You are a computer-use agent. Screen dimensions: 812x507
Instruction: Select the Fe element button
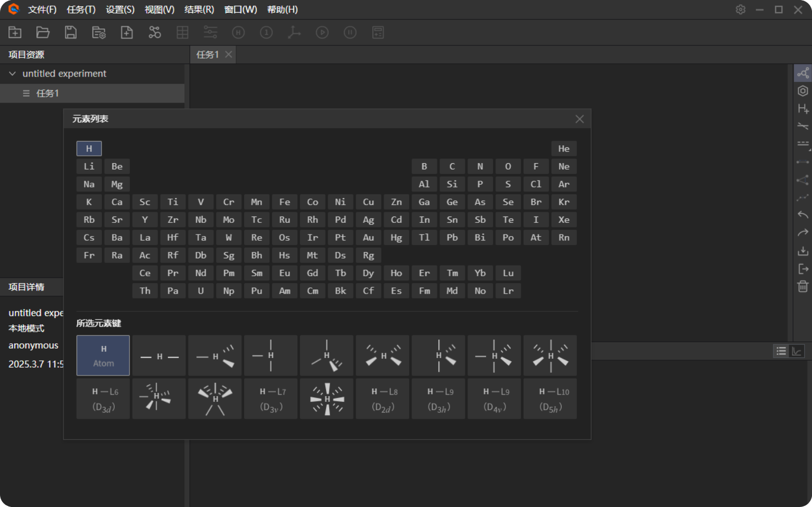click(x=285, y=202)
